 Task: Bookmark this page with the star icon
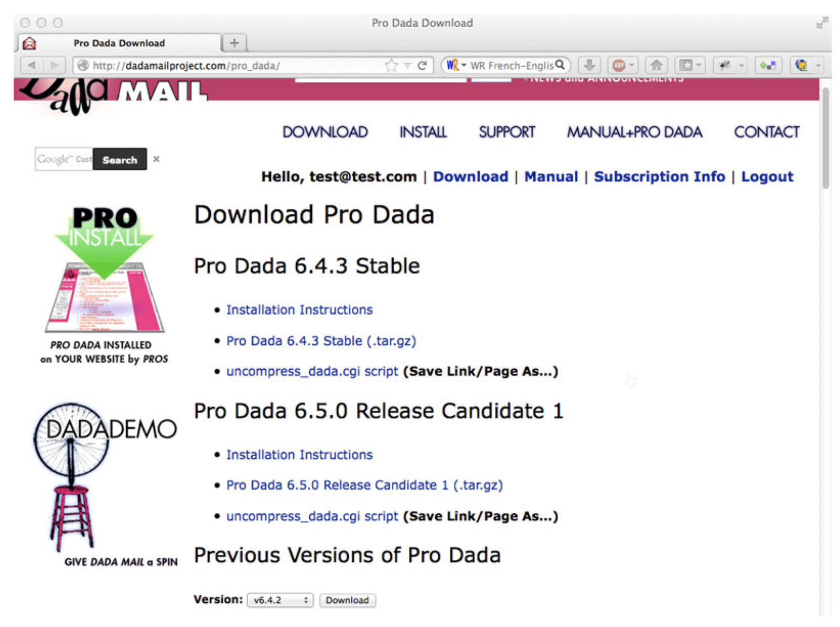(x=391, y=65)
